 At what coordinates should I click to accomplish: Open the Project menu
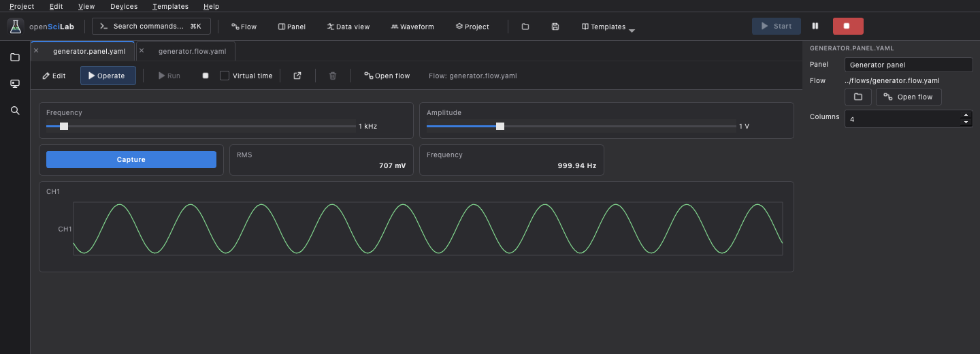(x=22, y=6)
